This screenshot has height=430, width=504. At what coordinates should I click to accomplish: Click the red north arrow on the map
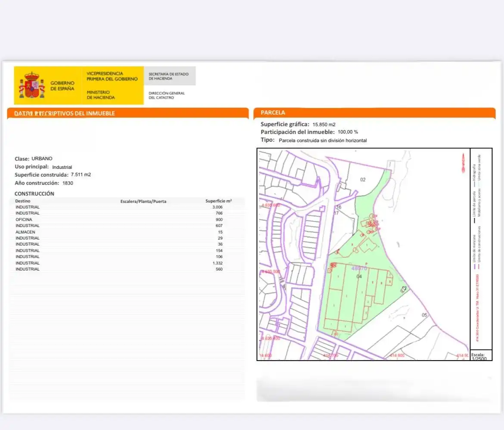[x=463, y=163]
